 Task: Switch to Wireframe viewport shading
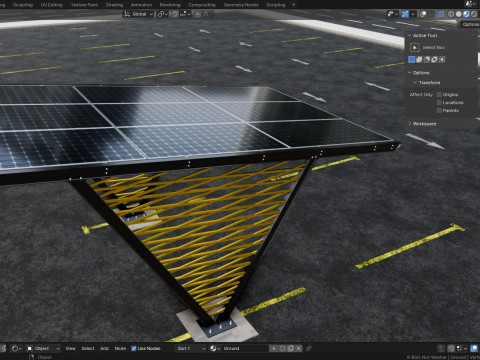(451, 14)
